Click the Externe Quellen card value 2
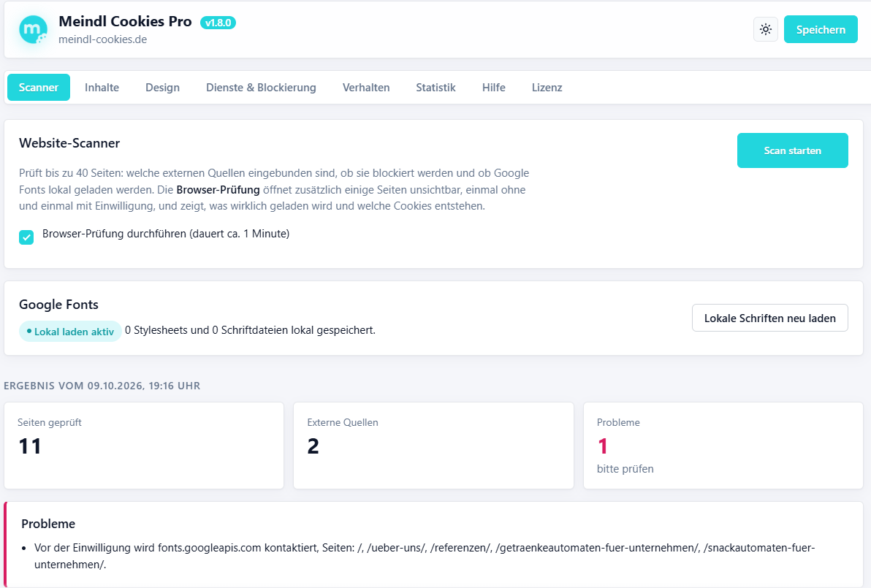 tap(313, 446)
